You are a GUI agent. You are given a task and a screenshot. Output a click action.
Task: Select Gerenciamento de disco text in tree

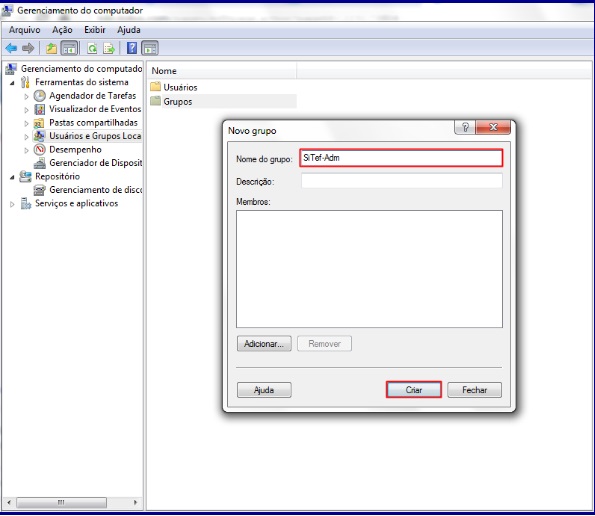[95, 190]
